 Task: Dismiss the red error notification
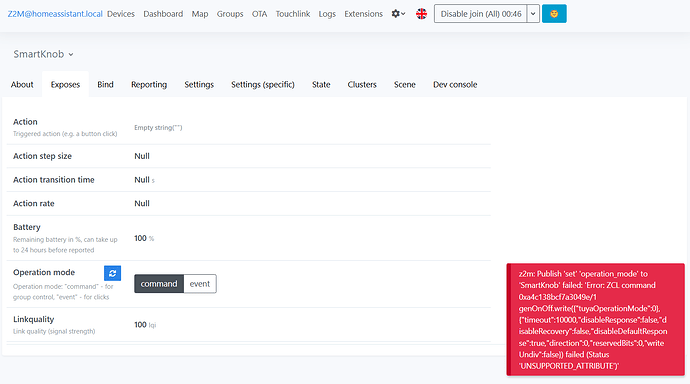(x=595, y=320)
